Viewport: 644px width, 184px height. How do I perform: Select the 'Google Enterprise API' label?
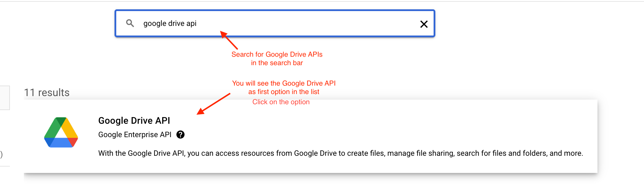pos(135,135)
